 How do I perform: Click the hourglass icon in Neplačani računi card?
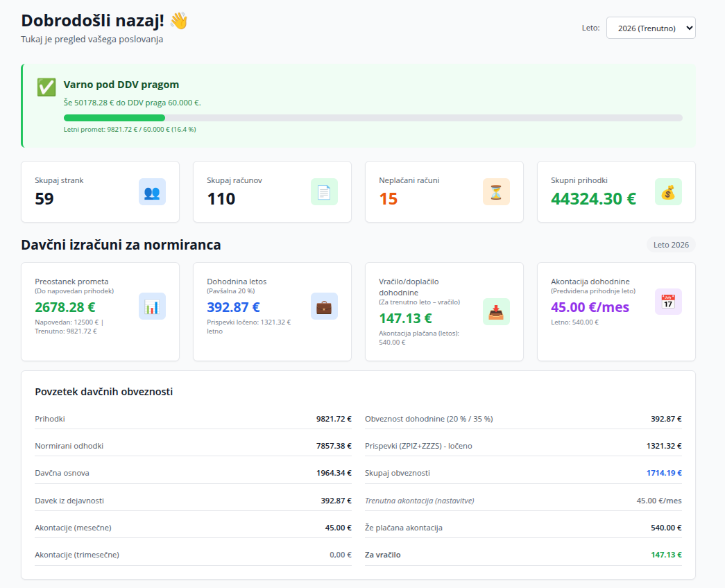[496, 192]
